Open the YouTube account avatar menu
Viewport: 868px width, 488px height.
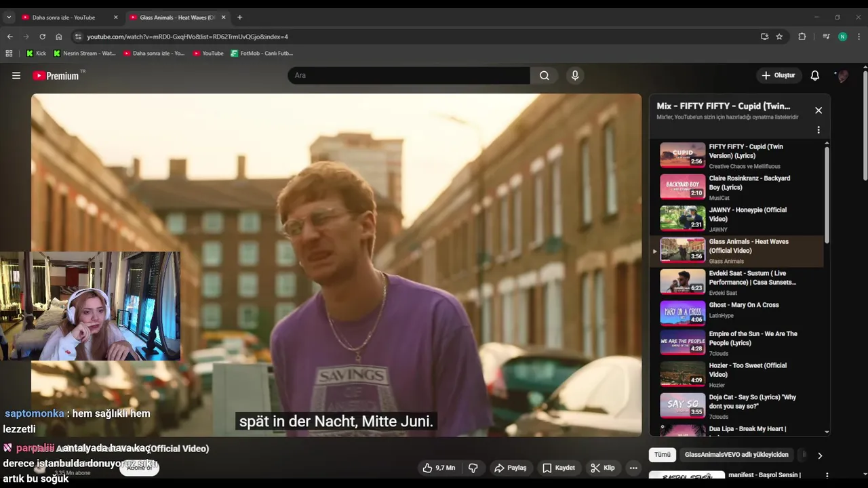(842, 75)
